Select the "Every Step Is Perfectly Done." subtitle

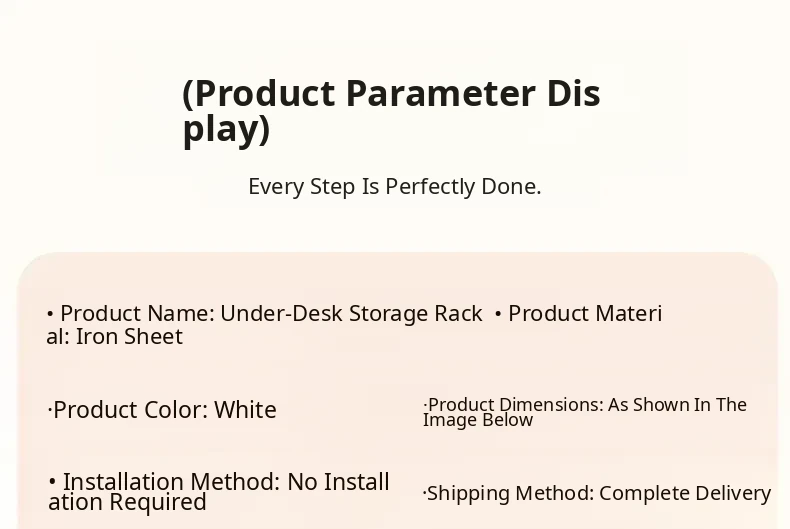click(394, 186)
